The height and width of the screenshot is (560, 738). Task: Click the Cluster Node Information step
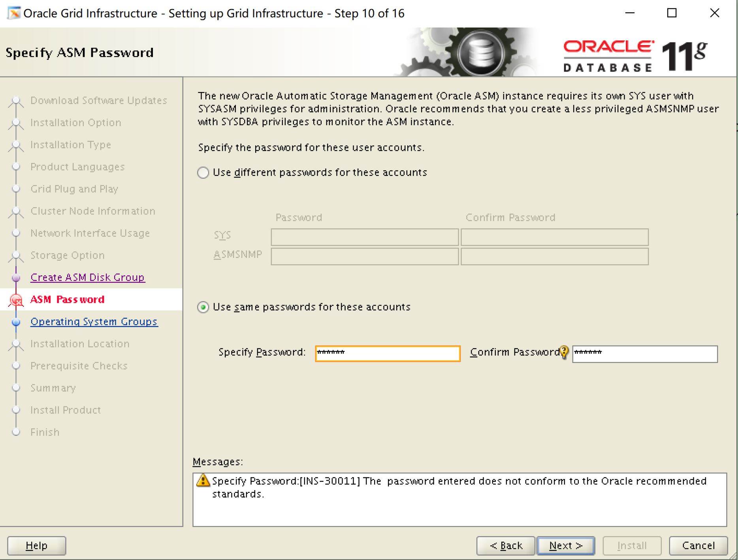93,211
